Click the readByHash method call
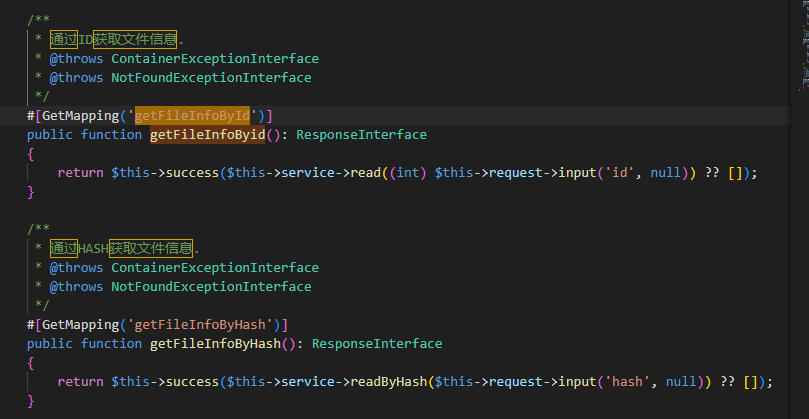 click(x=388, y=382)
